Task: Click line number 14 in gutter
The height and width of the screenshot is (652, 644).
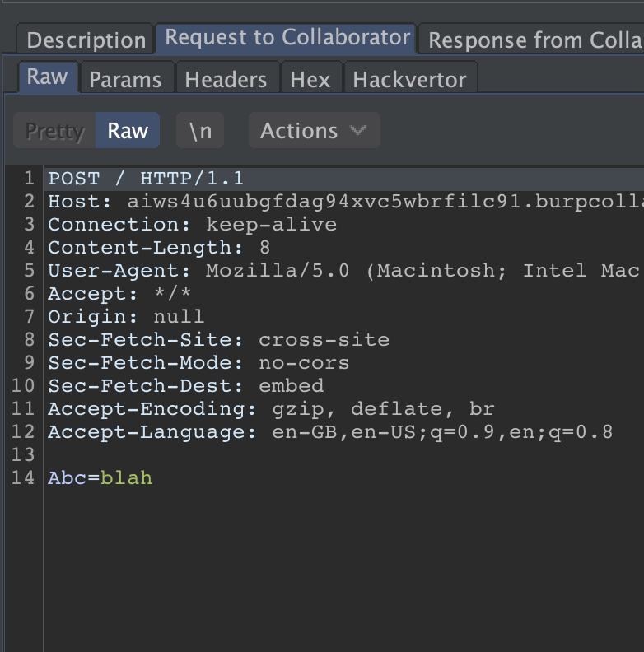Action: pyautogui.click(x=22, y=478)
